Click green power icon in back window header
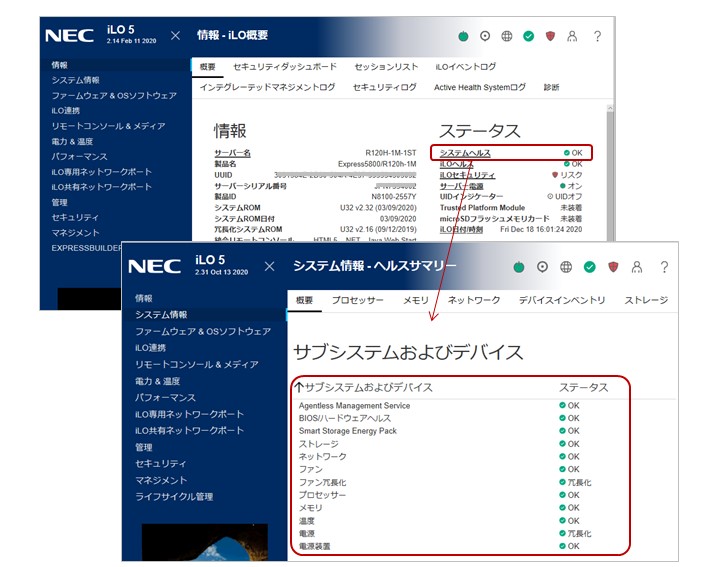The height and width of the screenshot is (567, 720). pos(463,36)
